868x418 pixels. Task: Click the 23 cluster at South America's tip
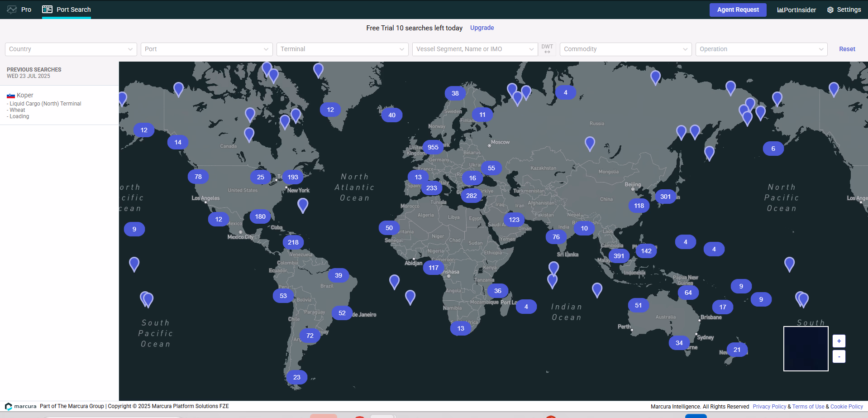click(297, 377)
